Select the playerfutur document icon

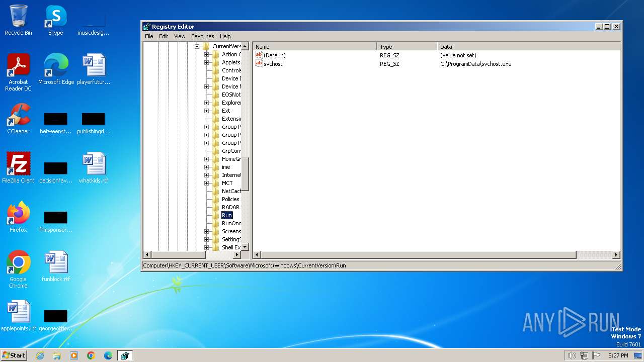point(94,69)
